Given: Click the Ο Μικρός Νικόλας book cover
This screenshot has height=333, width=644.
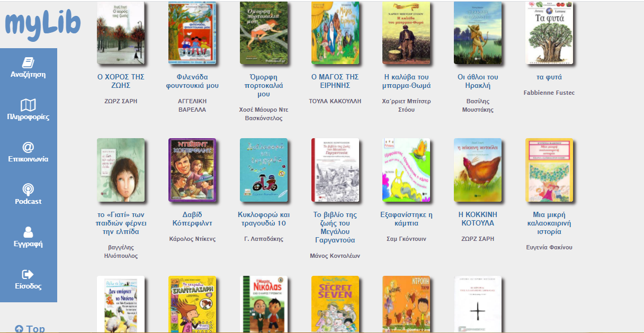Looking at the screenshot, I should (264, 304).
